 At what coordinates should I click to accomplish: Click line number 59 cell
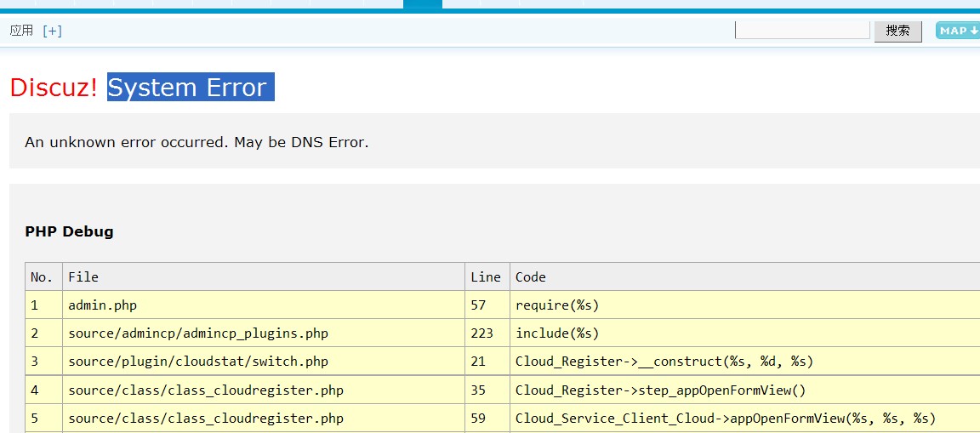[x=487, y=418]
